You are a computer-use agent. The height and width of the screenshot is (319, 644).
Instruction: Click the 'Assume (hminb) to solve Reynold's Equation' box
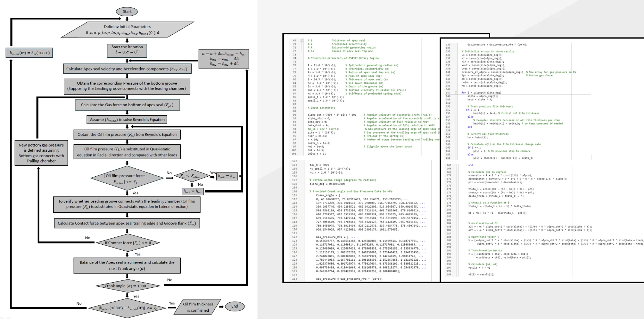(127, 120)
